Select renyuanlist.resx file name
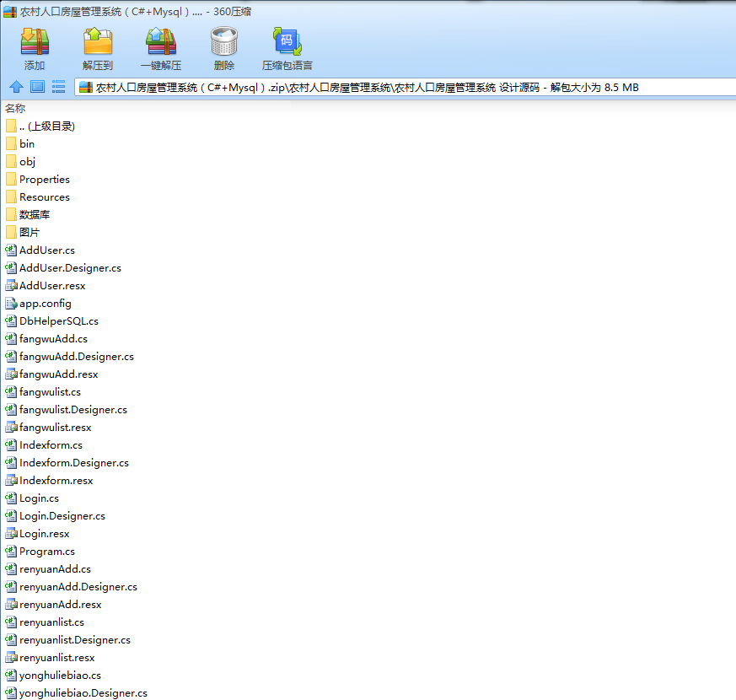 pos(56,658)
